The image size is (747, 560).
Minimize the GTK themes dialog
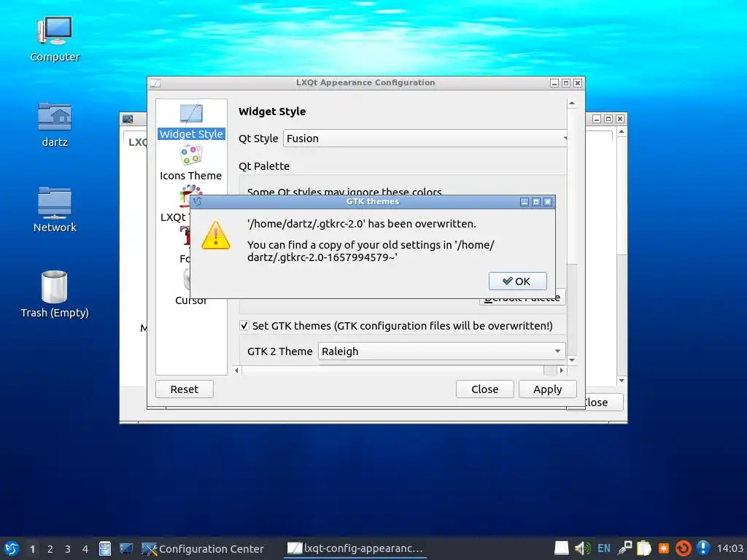(x=525, y=202)
